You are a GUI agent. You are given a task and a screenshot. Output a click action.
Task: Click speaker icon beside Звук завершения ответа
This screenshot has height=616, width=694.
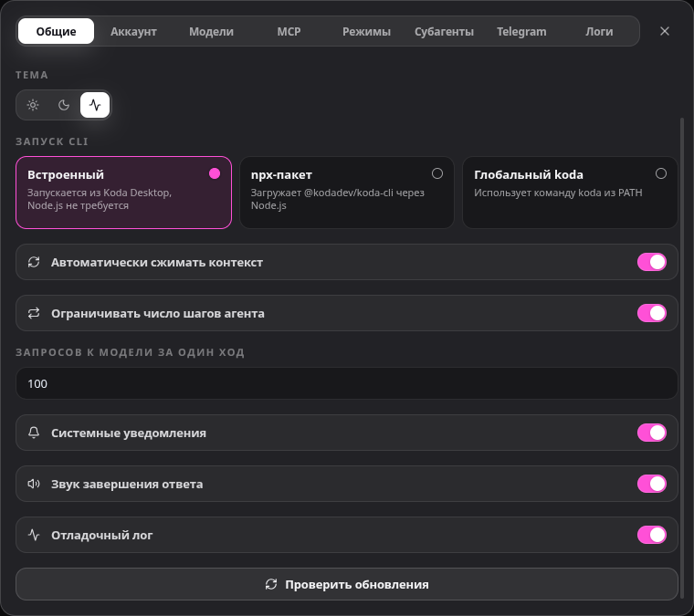[x=34, y=484]
